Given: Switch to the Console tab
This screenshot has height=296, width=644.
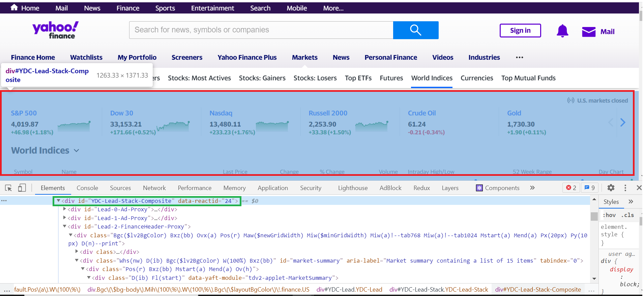Looking at the screenshot, I should (87, 188).
